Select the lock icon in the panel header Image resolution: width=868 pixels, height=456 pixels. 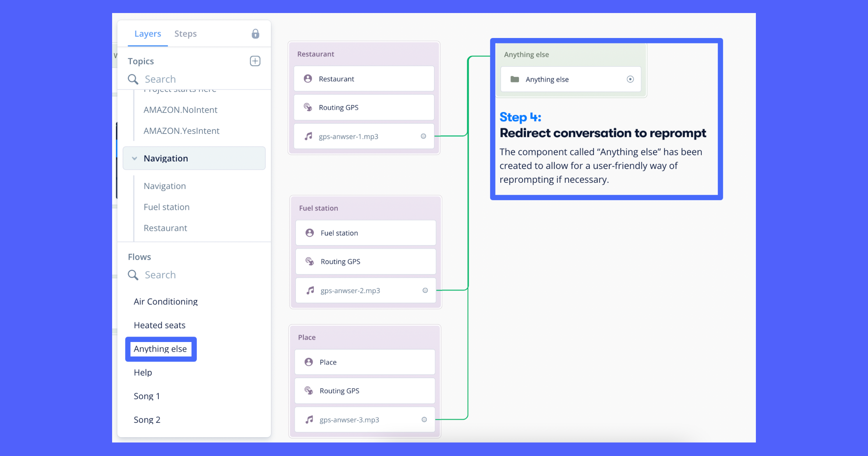[x=255, y=33]
